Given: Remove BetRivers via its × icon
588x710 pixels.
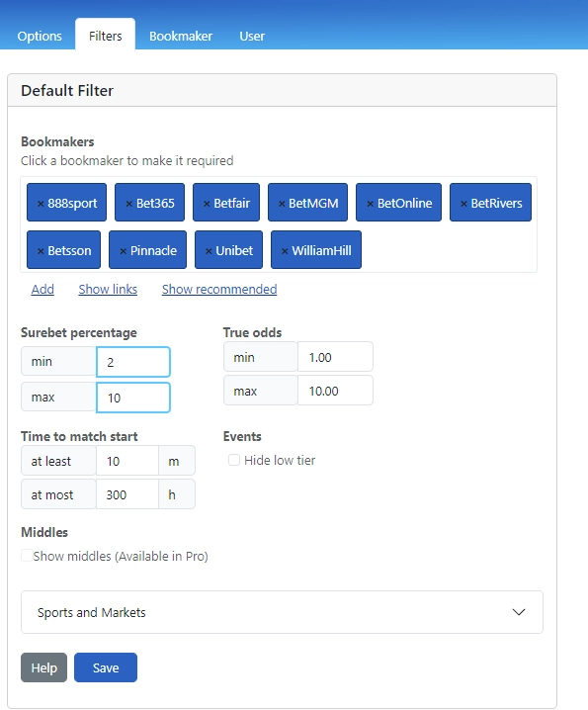Looking at the screenshot, I should 463,204.
